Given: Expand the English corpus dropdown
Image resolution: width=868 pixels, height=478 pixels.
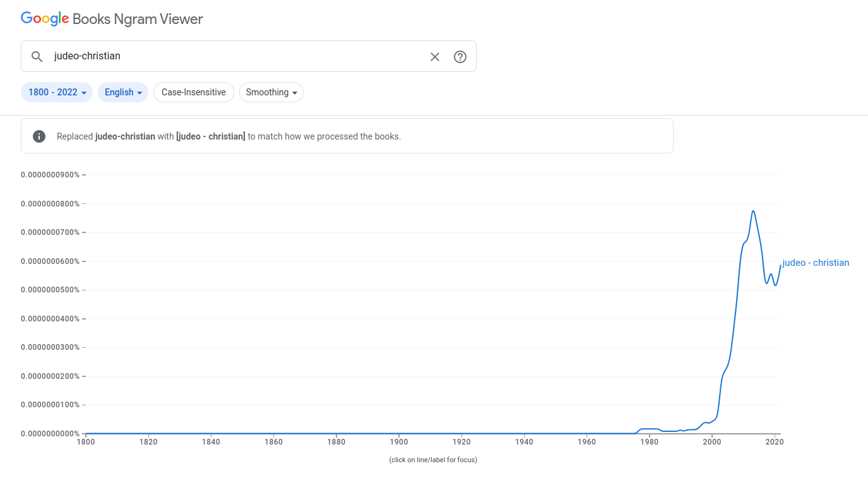Looking at the screenshot, I should pyautogui.click(x=123, y=92).
